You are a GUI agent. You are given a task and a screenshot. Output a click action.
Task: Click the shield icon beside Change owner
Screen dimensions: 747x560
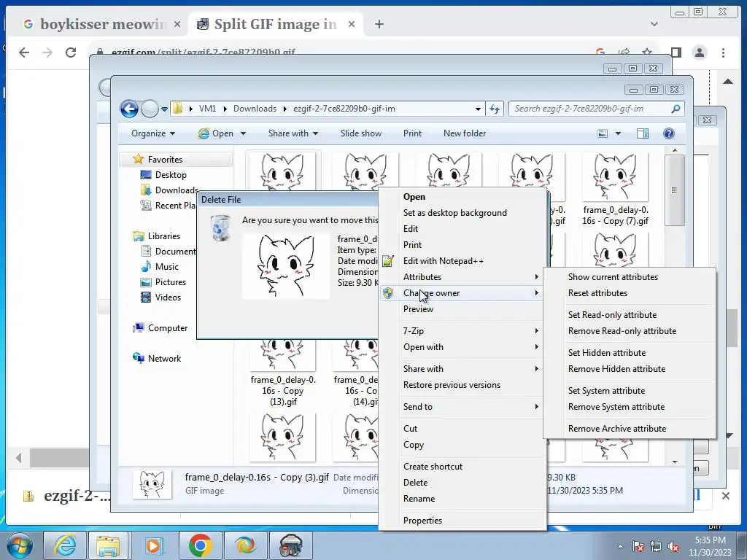tap(388, 293)
